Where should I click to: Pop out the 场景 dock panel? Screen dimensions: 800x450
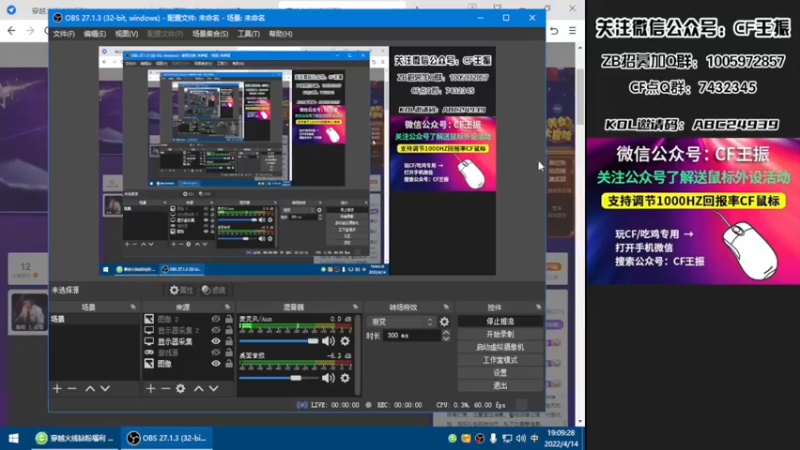click(x=133, y=307)
